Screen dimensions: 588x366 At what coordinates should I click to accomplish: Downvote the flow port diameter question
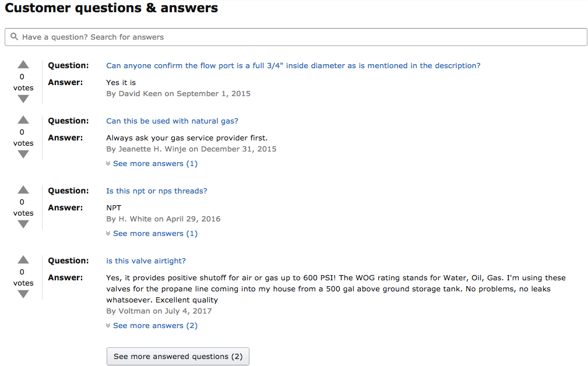coord(23,99)
